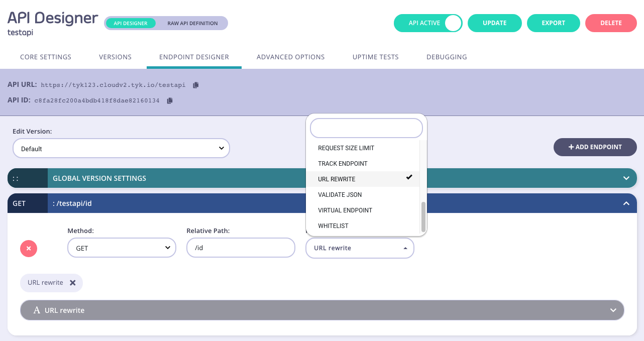Copy the API URL using the copy icon

[x=195, y=84]
